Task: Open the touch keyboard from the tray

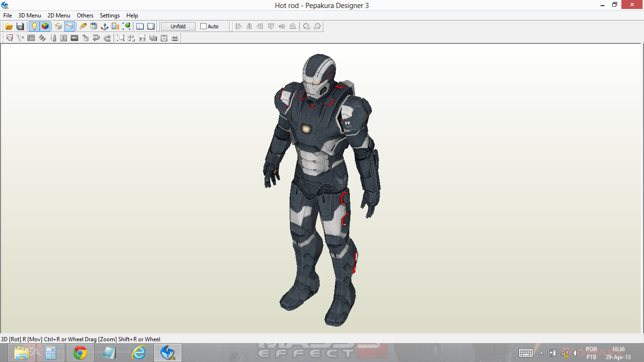Action: click(x=526, y=353)
